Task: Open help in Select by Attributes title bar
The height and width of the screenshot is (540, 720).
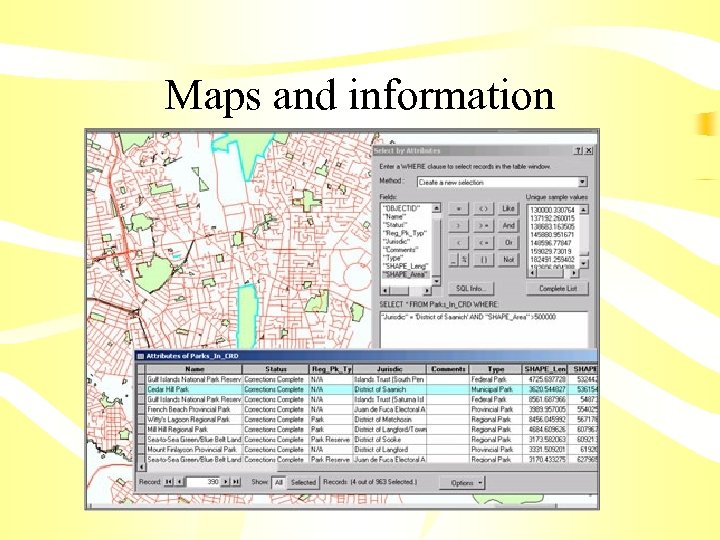Action: point(579,151)
